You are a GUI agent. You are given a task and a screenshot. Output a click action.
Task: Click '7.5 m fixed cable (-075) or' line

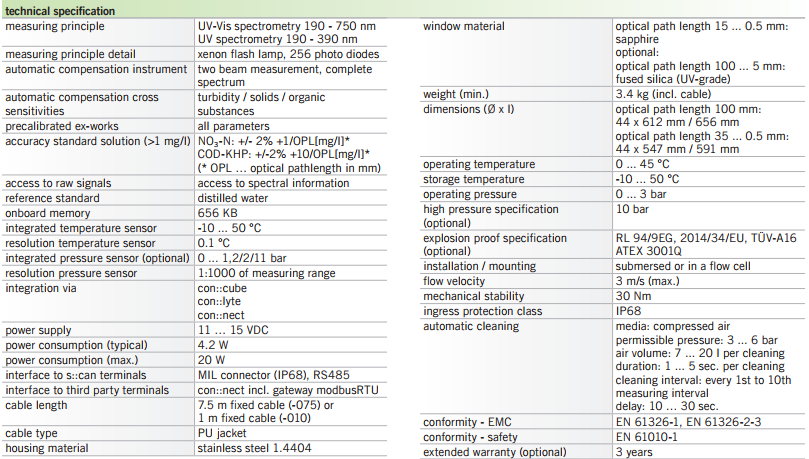tap(265, 405)
